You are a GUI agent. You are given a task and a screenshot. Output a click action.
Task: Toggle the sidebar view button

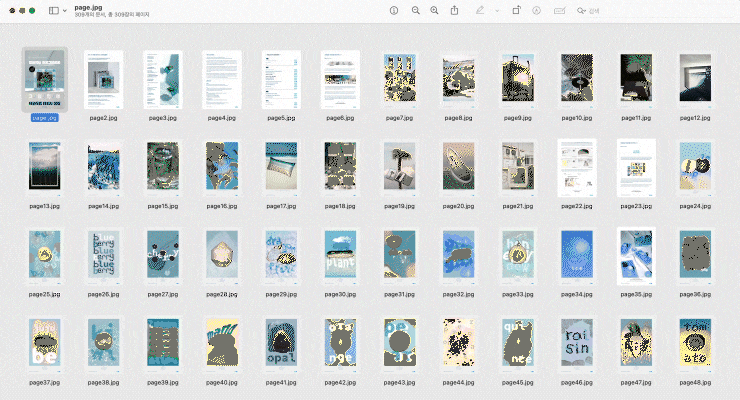53,10
